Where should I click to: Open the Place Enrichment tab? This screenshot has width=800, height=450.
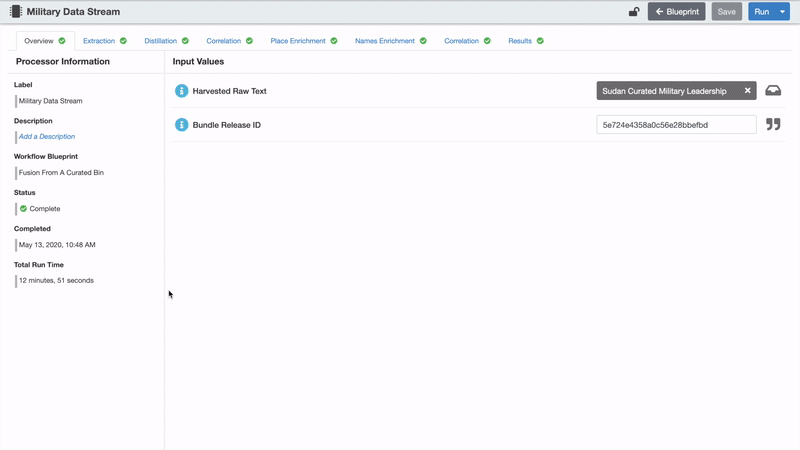pyautogui.click(x=304, y=41)
